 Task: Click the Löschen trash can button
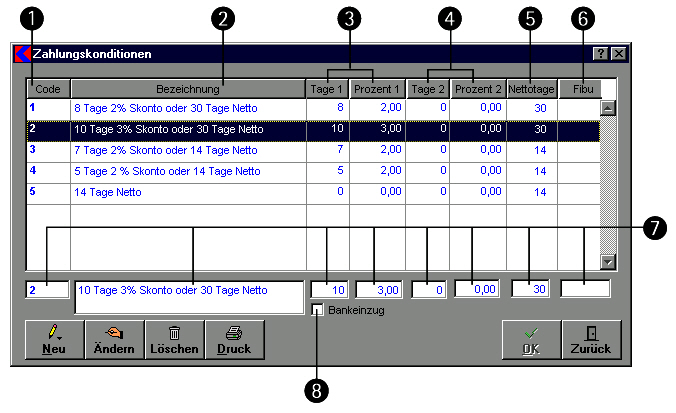point(174,339)
